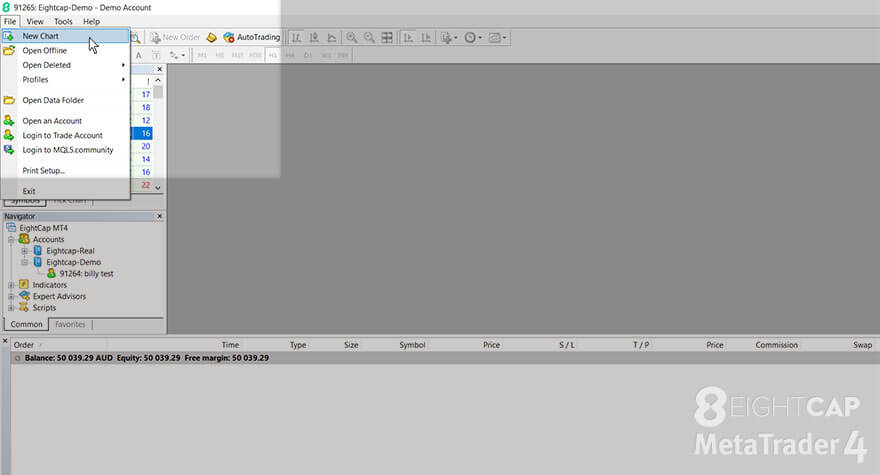
Task: Switch to the Favorites tab
Action: (x=70, y=325)
